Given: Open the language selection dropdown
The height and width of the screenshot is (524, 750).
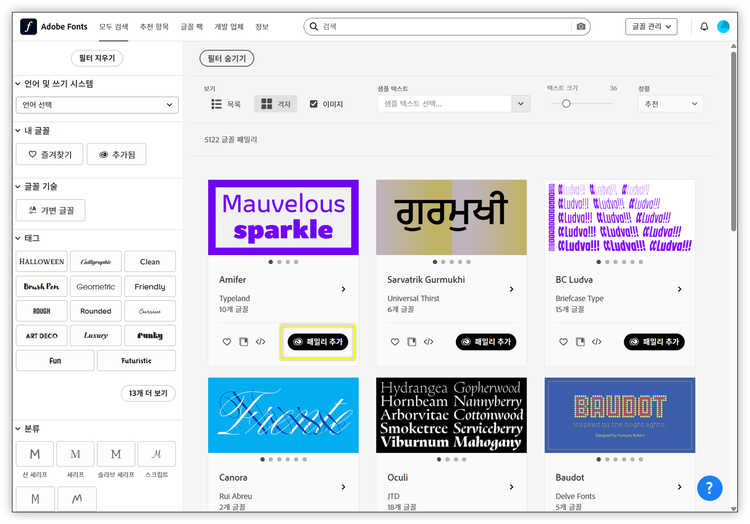Looking at the screenshot, I should click(x=97, y=105).
